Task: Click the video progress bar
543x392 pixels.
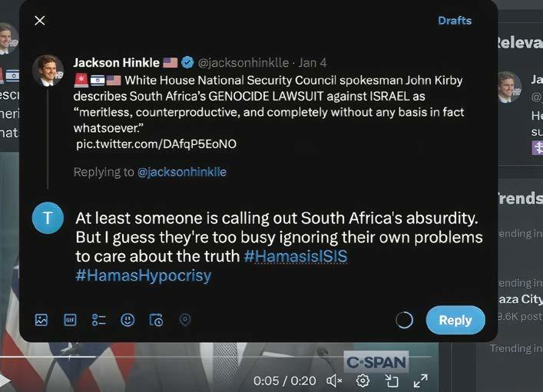Action: point(215,356)
